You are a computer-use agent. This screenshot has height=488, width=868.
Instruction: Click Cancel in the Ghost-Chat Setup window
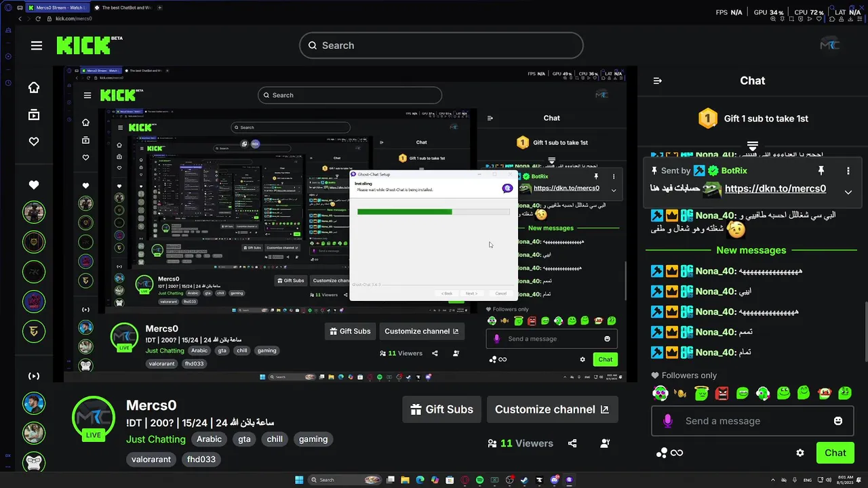(500, 293)
